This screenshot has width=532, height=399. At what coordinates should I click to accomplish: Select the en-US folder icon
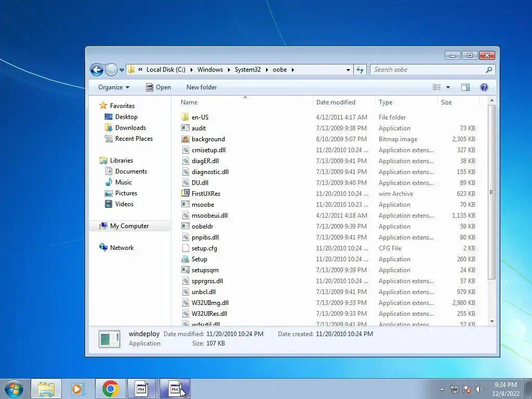185,117
